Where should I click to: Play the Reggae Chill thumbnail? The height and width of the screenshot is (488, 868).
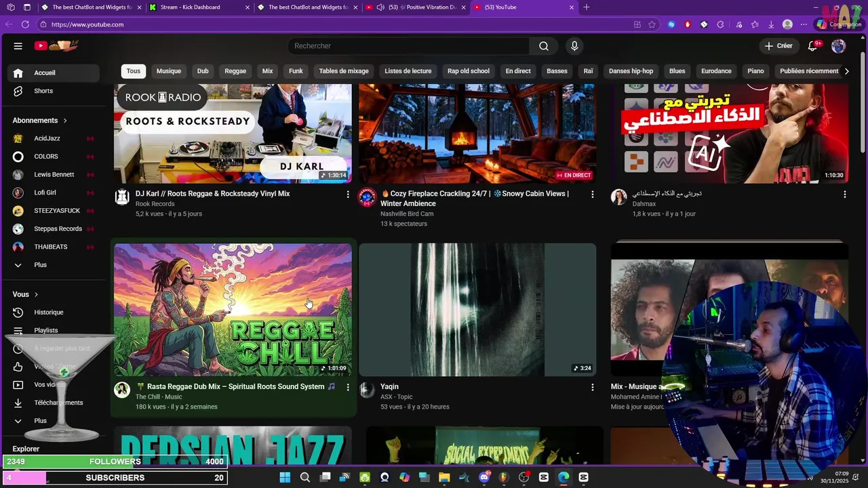pyautogui.click(x=233, y=310)
